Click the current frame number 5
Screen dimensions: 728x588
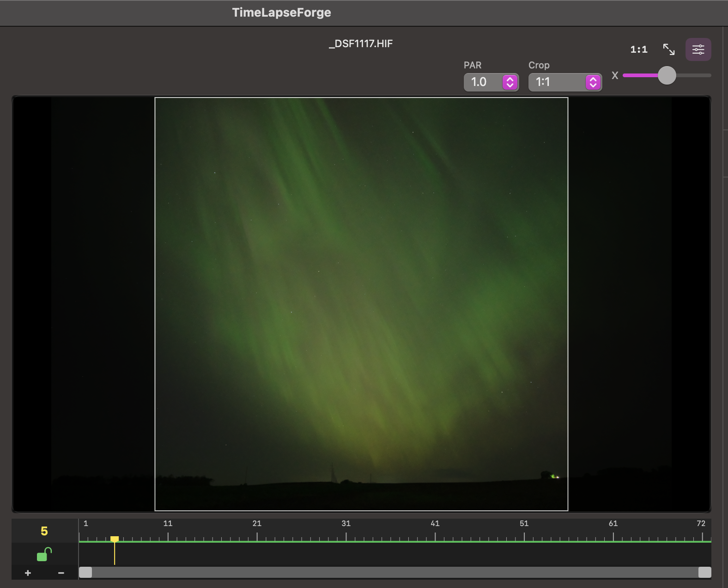(x=44, y=531)
